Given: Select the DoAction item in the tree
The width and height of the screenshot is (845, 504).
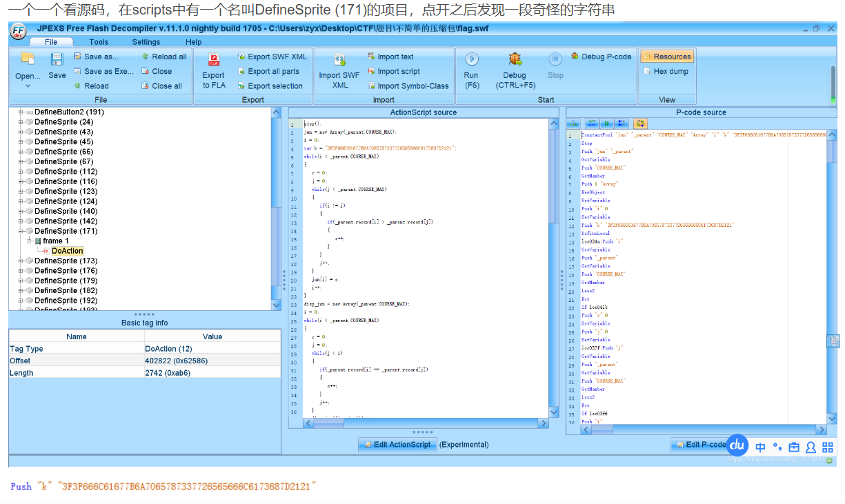Looking at the screenshot, I should pos(68,251).
